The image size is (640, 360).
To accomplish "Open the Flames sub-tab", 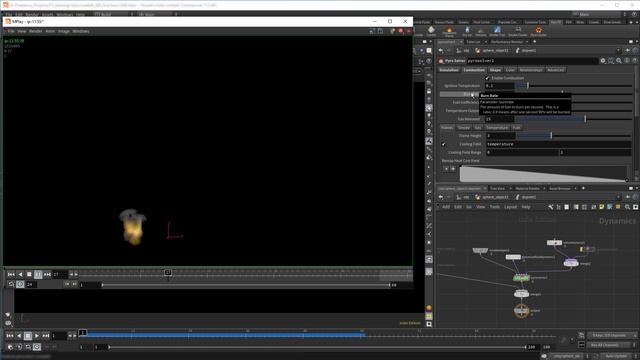I will point(447,127).
